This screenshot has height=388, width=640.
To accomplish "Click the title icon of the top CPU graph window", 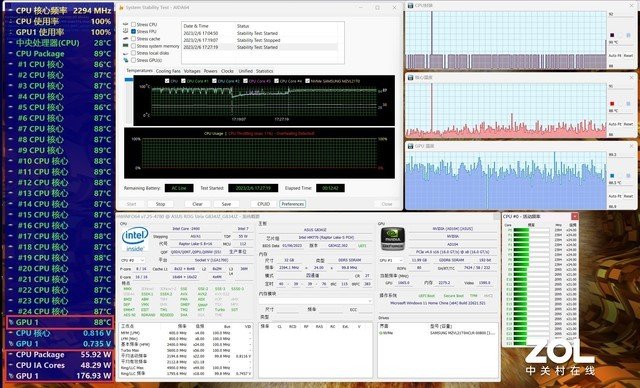I will (x=411, y=5).
